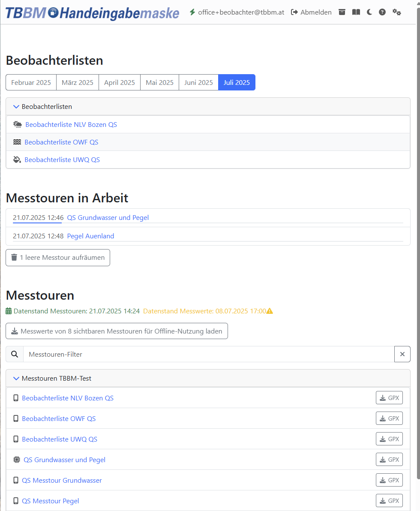Download GPX for QS Messtour Pegel
The image size is (420, 511).
[x=390, y=501]
